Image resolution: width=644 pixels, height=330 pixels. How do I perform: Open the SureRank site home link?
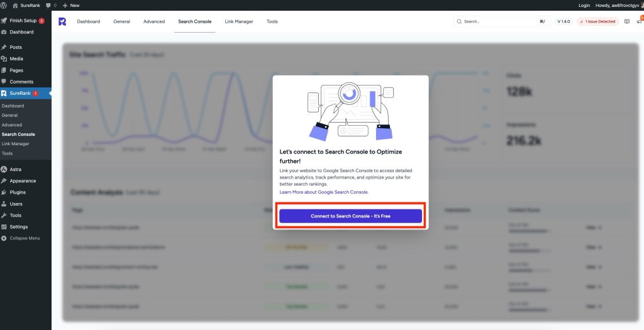point(26,5)
